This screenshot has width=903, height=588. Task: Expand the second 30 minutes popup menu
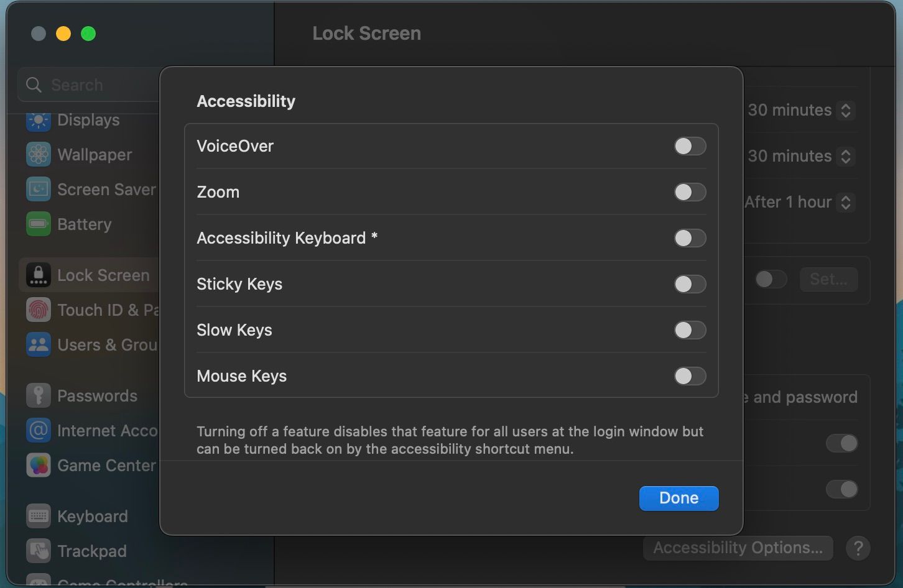point(845,157)
